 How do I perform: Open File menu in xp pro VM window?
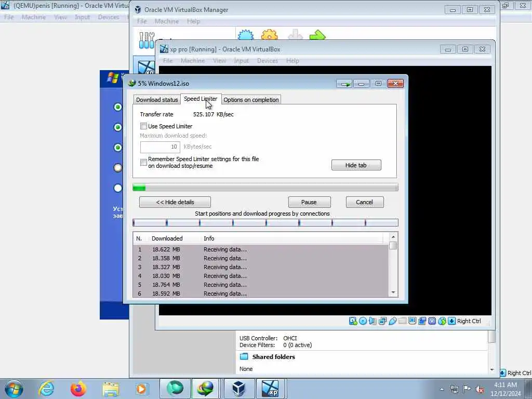click(168, 61)
